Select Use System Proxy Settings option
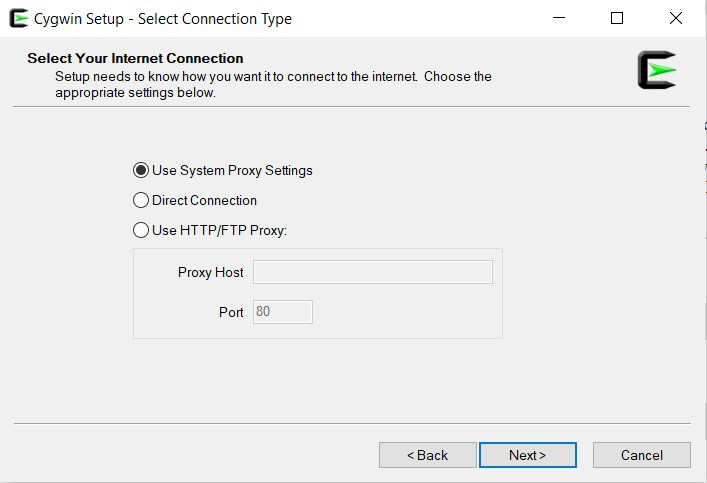 (141, 170)
